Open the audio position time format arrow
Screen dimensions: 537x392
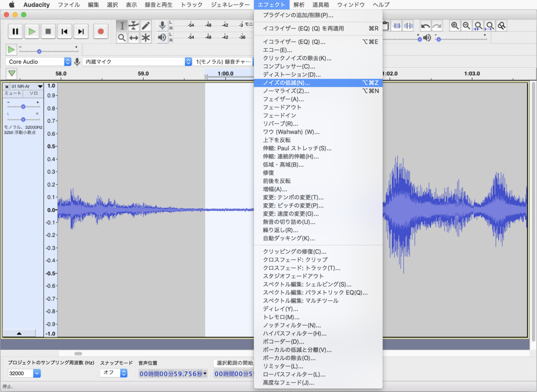[205, 374]
